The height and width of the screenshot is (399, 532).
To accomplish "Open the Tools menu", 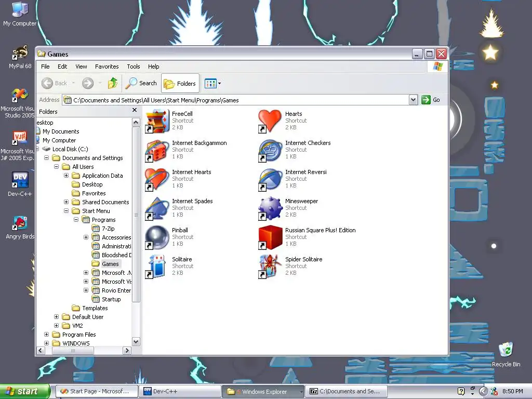I will [134, 66].
